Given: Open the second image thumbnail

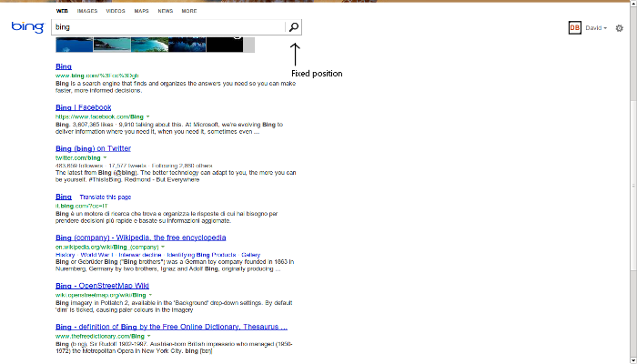Looking at the screenshot, I should coord(112,45).
